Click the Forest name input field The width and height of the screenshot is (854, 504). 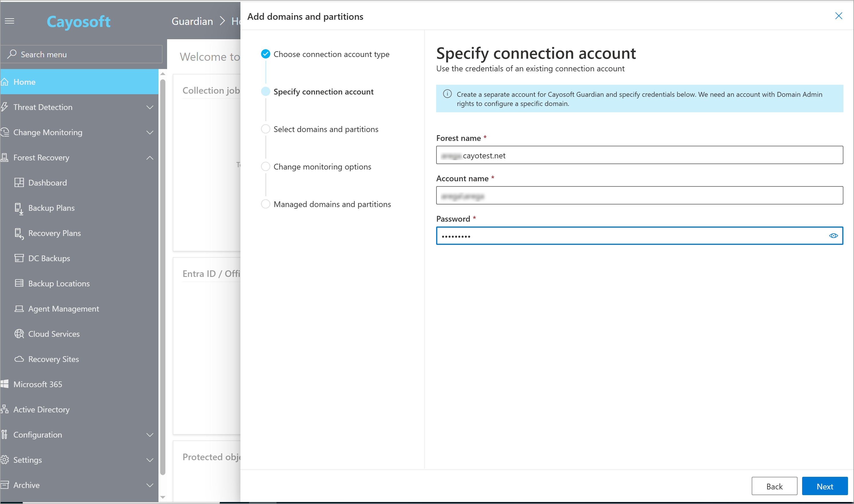[x=639, y=155]
